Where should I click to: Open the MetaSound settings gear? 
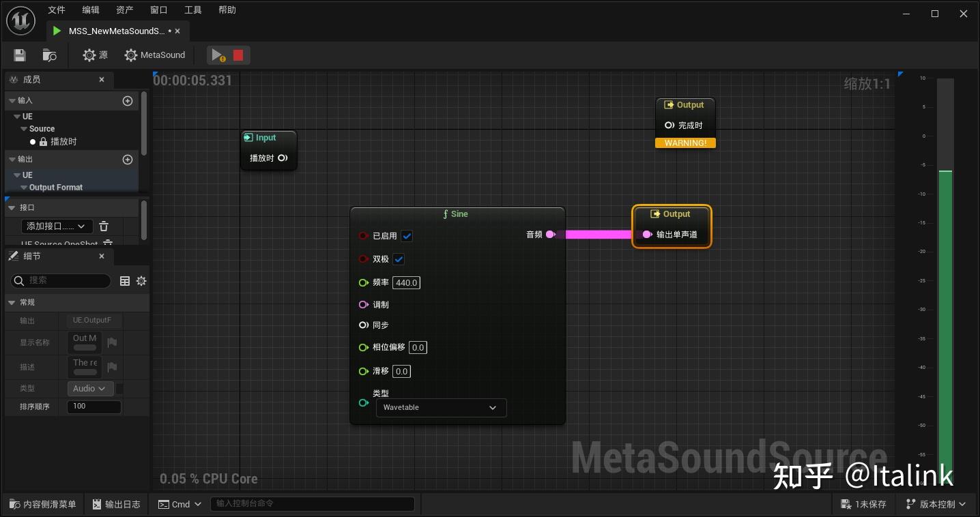point(155,55)
